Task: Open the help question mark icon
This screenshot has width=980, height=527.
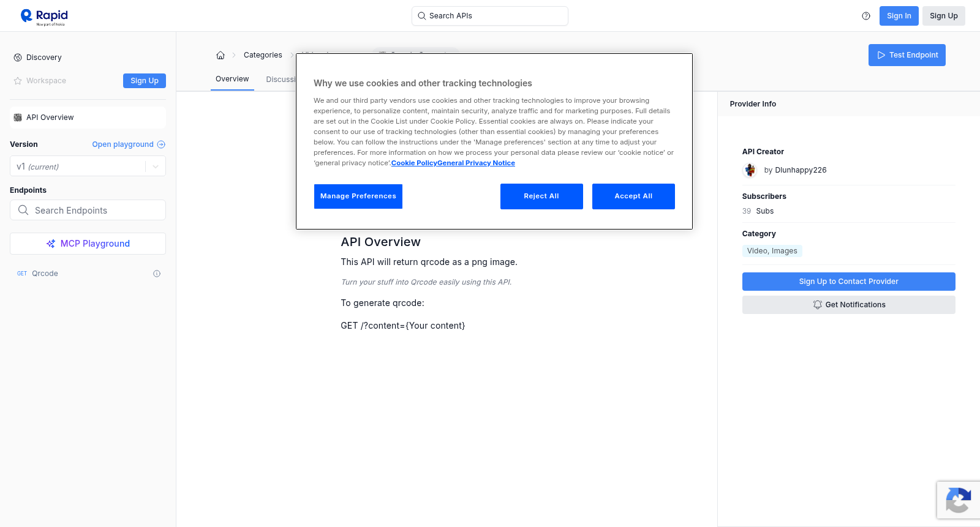Action: click(866, 16)
